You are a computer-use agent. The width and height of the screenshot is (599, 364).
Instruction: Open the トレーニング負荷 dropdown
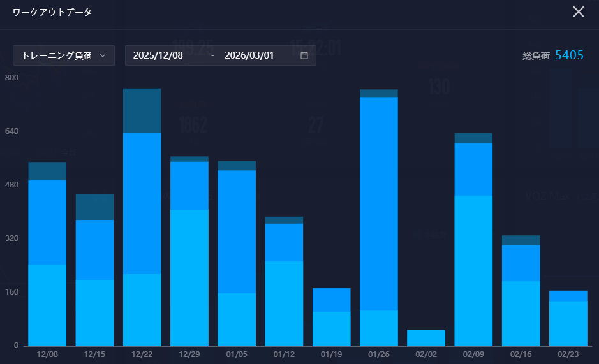[63, 55]
